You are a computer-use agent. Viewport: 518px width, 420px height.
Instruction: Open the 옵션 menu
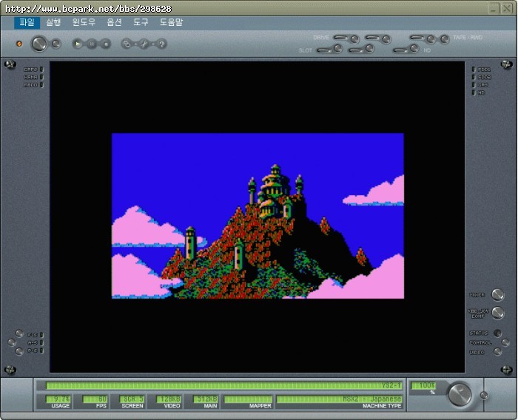click(114, 22)
